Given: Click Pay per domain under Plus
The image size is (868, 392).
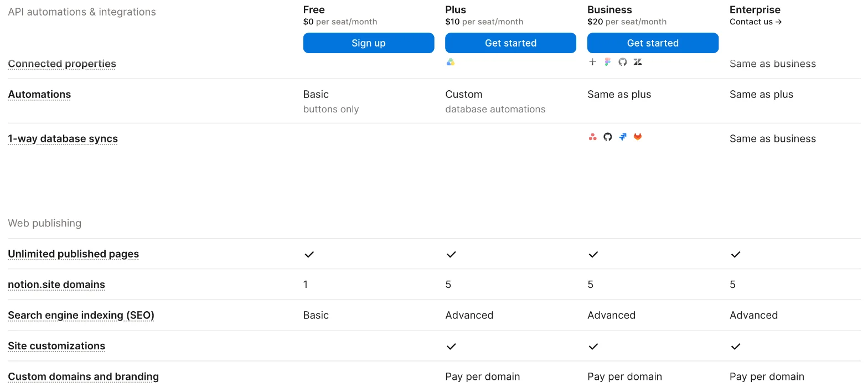Looking at the screenshot, I should (x=483, y=376).
